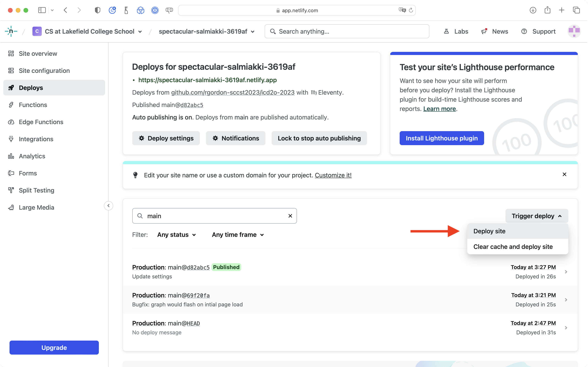Open details of the main@d82abc5 deploy row chevron
This screenshot has width=588, height=367.
tap(566, 272)
